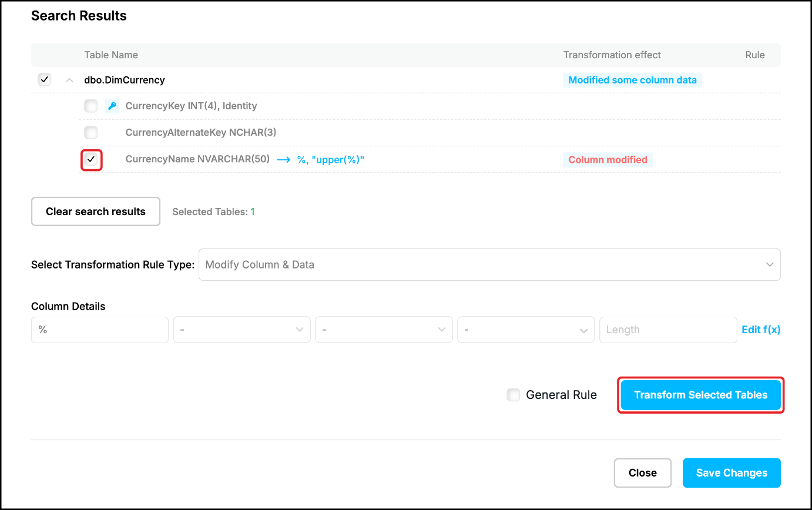Uncheck the dbo.DimCurrency table checkbox
The height and width of the screenshot is (510, 812).
(x=44, y=79)
